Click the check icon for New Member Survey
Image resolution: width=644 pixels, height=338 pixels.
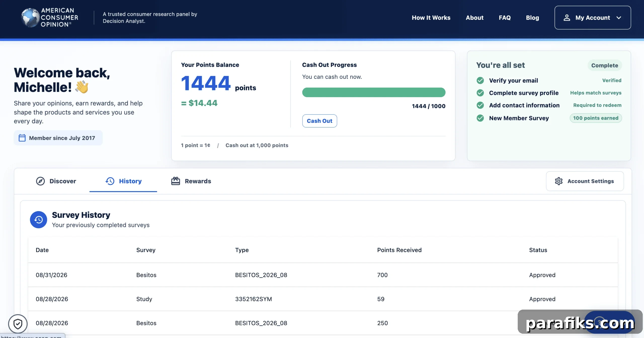(x=480, y=118)
